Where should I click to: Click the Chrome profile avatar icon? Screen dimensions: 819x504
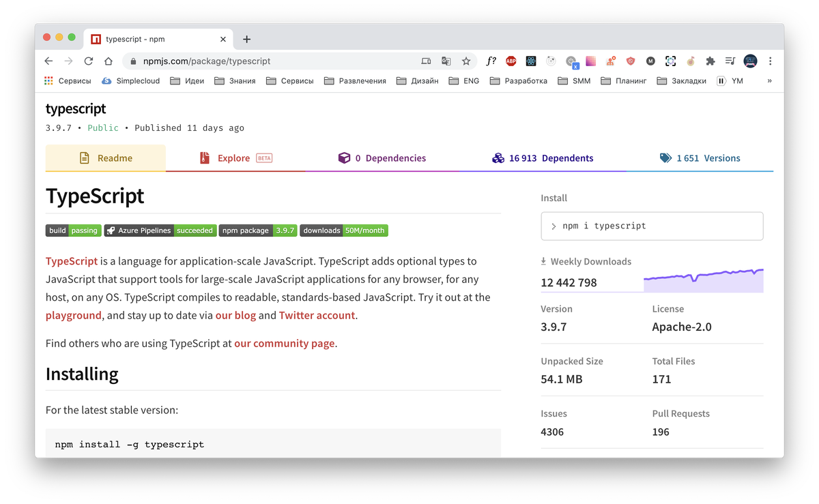(x=749, y=61)
